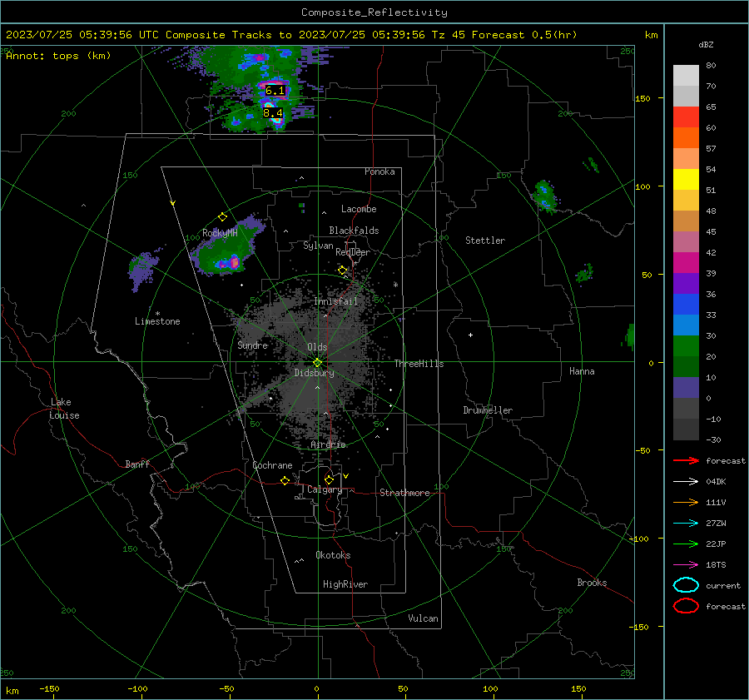Click the RedDeer city label
Screen dimensions: 749x700
(x=353, y=252)
